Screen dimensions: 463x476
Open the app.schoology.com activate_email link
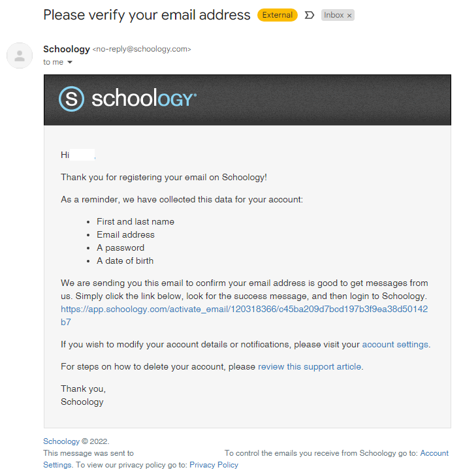point(244,315)
